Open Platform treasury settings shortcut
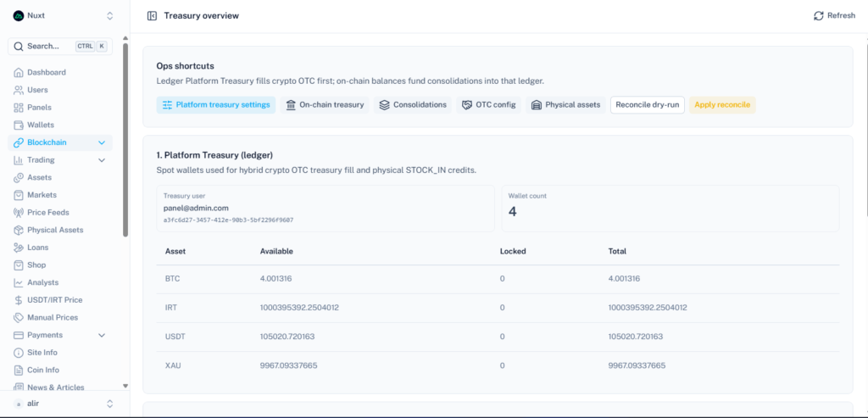The width and height of the screenshot is (868, 418). point(216,104)
